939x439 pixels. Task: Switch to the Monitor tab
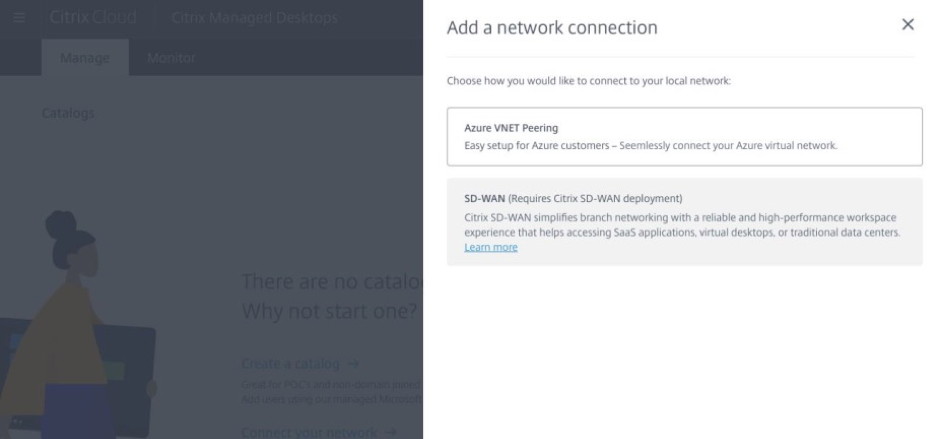tap(171, 58)
